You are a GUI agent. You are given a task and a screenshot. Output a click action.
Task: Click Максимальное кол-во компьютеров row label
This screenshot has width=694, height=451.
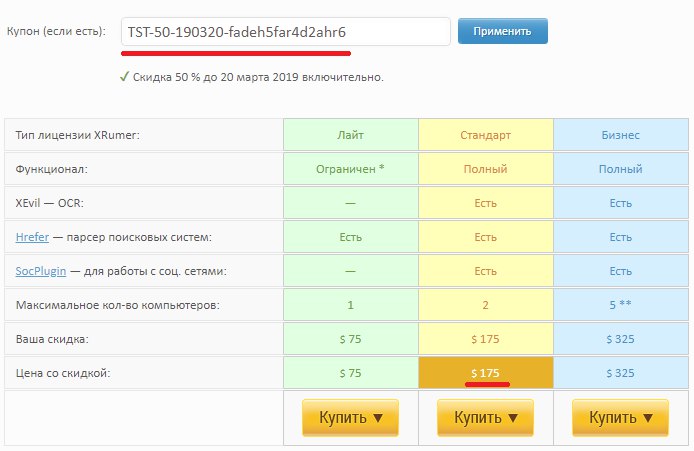118,305
